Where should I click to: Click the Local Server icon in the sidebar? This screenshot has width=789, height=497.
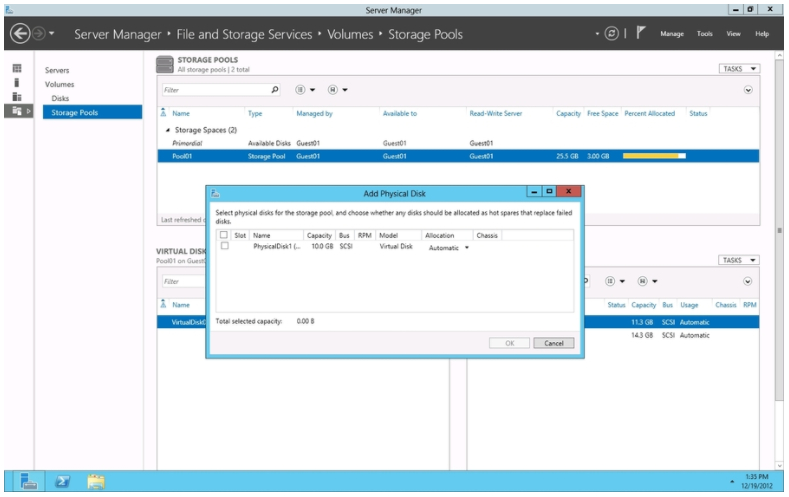pos(17,82)
